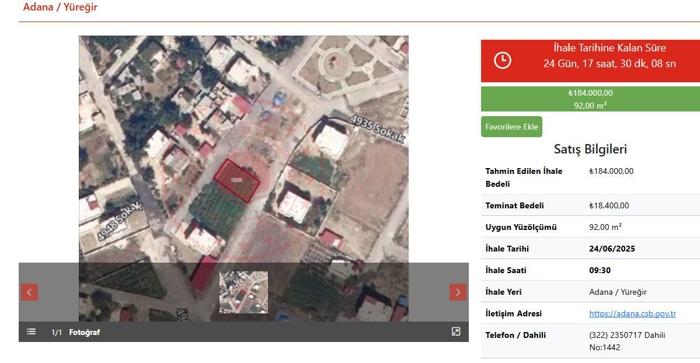Screen dimensions: 700x363
Task: Select the ₺18.400,00 deposit value
Action: [x=609, y=205]
